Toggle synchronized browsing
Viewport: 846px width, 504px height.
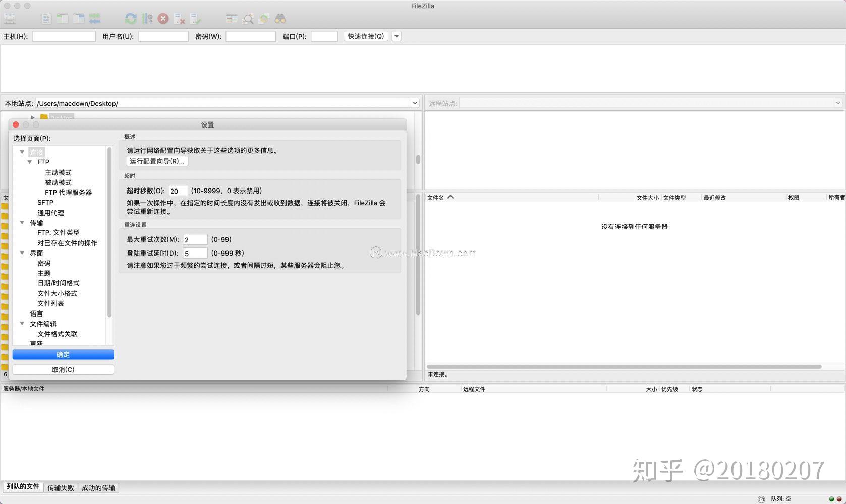[x=264, y=18]
